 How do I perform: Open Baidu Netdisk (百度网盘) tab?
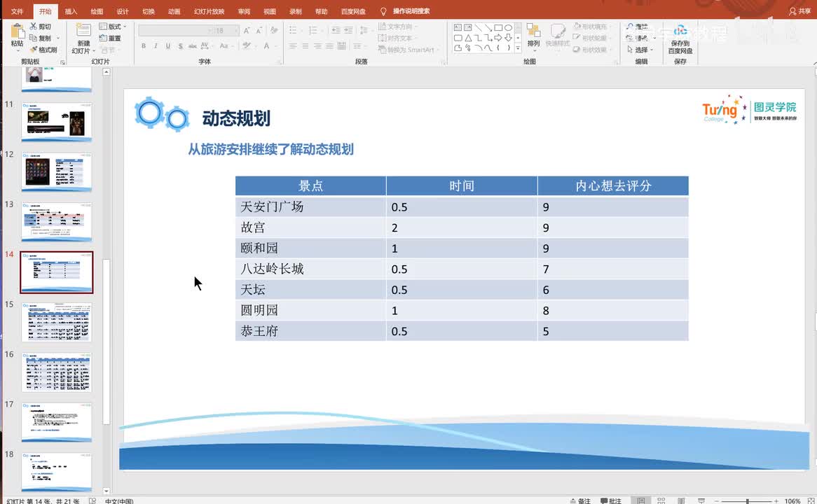[x=353, y=11]
